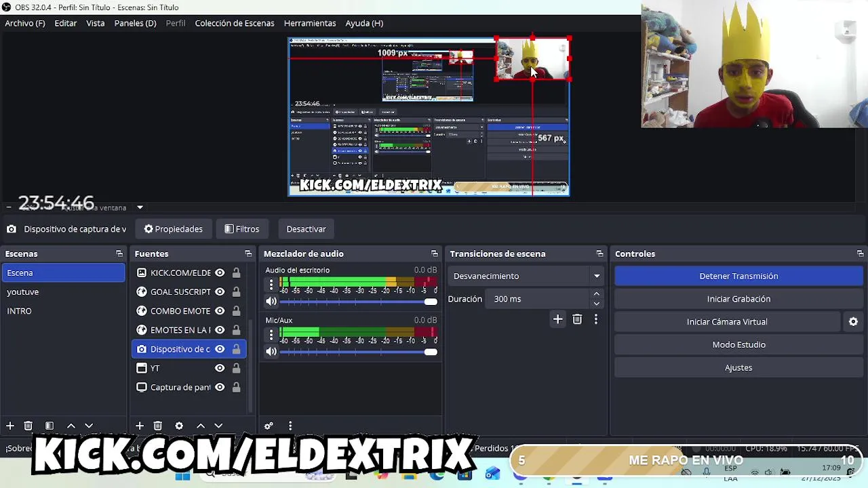Move scene down arrow in Escenas toolbar

click(x=88, y=426)
